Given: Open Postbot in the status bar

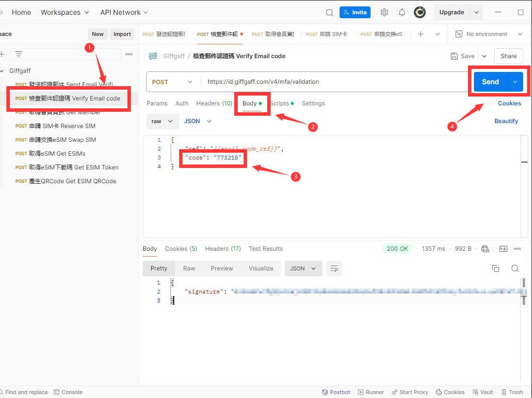Looking at the screenshot, I should (336, 392).
